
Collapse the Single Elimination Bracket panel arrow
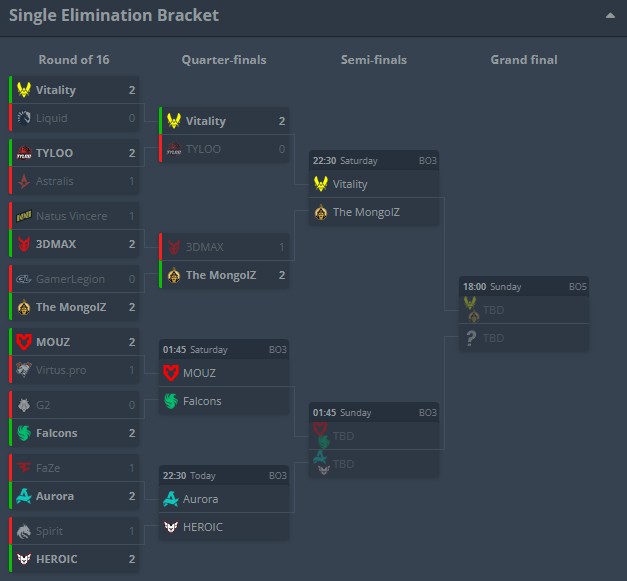pos(610,17)
